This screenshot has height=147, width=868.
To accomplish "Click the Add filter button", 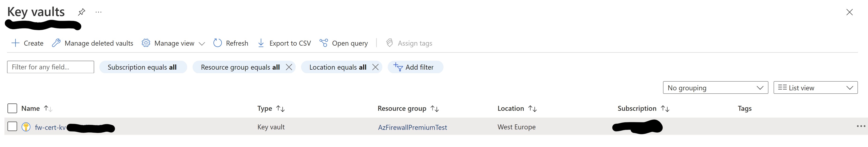I will [x=415, y=67].
